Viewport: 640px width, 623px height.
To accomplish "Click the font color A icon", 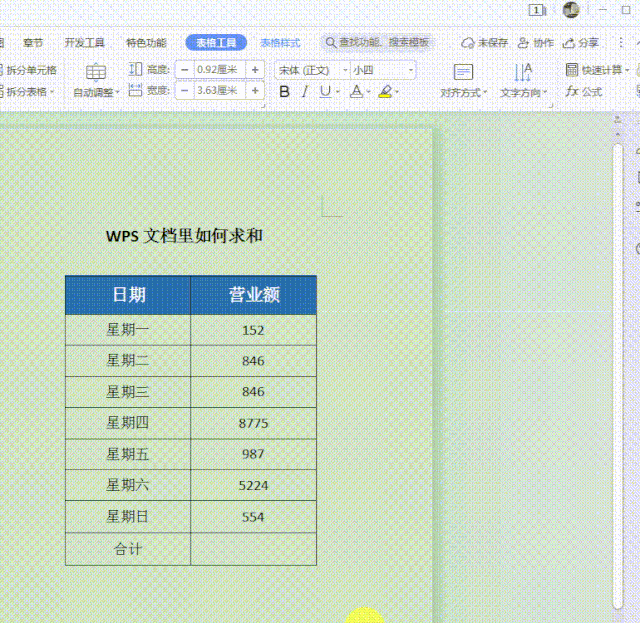I will pyautogui.click(x=355, y=92).
